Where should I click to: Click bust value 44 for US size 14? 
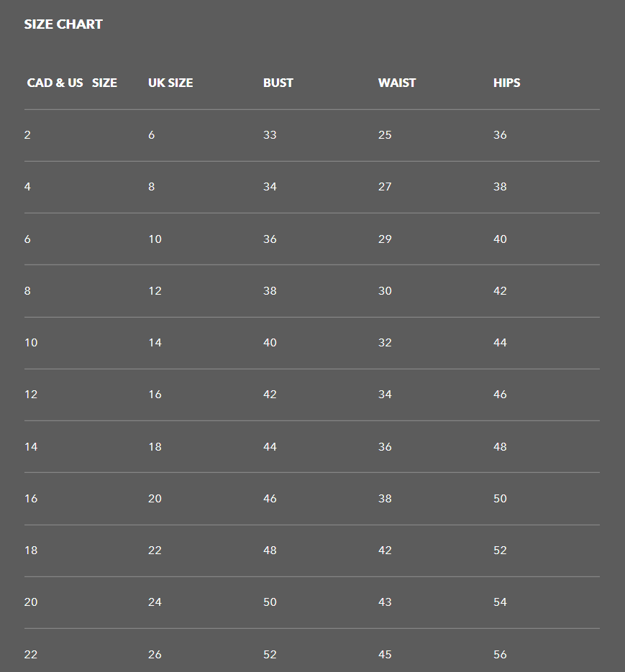coord(270,447)
